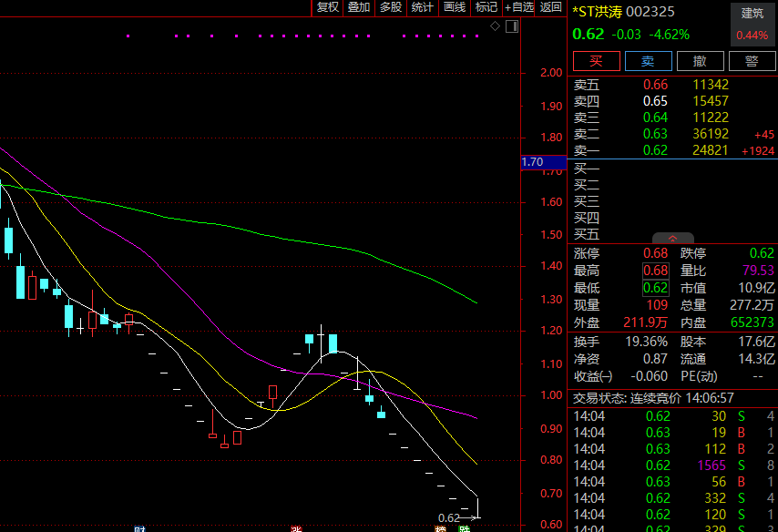Click the 卖一 price 0.62

655,150
